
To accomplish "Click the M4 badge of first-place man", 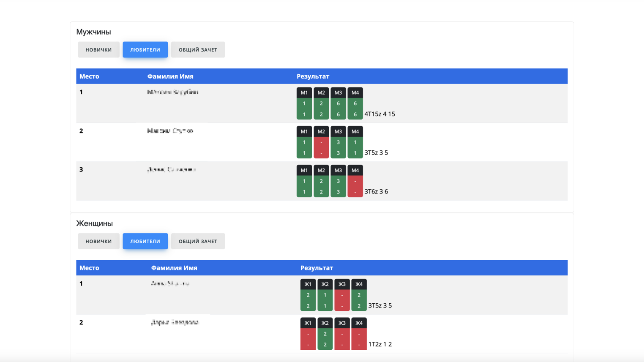I will pyautogui.click(x=355, y=93).
